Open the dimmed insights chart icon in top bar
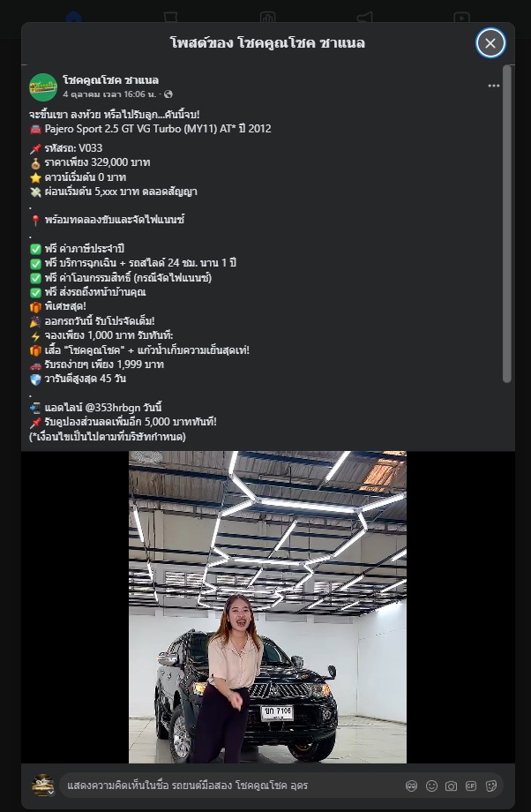Viewport: 531px width, 812px height. point(267,17)
